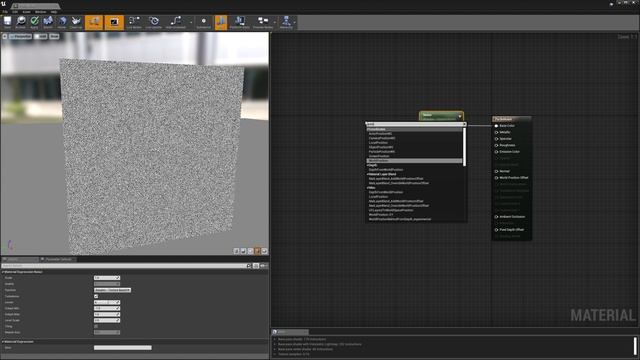Click the Browse toolbar icon
640x360 pixels.
point(21,22)
